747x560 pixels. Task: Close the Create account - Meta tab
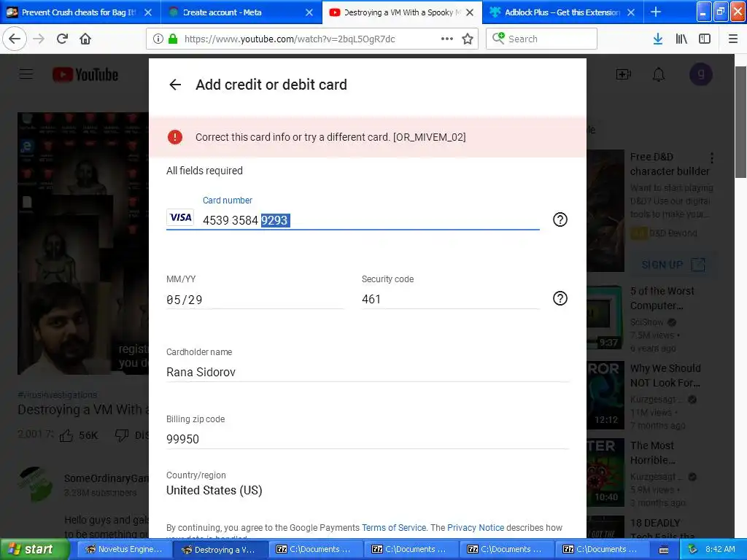point(309,12)
